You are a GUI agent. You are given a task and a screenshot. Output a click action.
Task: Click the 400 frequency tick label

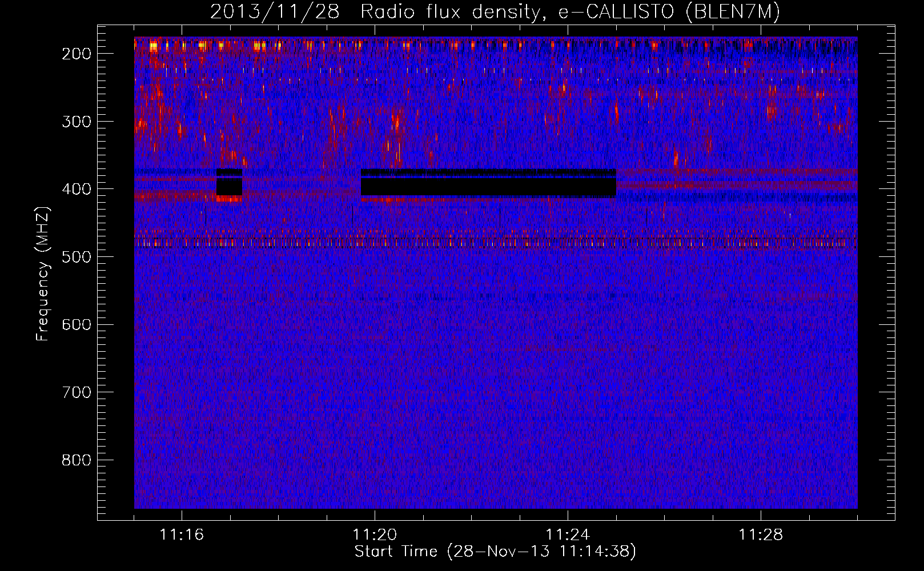(76, 189)
